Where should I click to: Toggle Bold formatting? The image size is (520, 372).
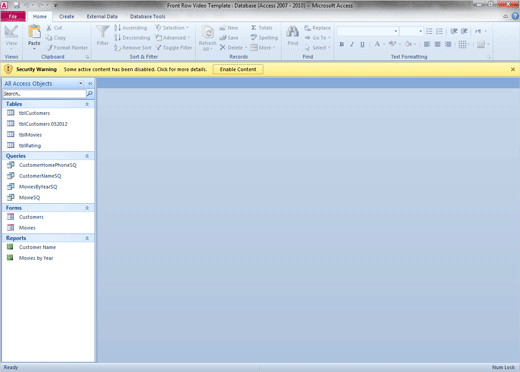point(342,44)
